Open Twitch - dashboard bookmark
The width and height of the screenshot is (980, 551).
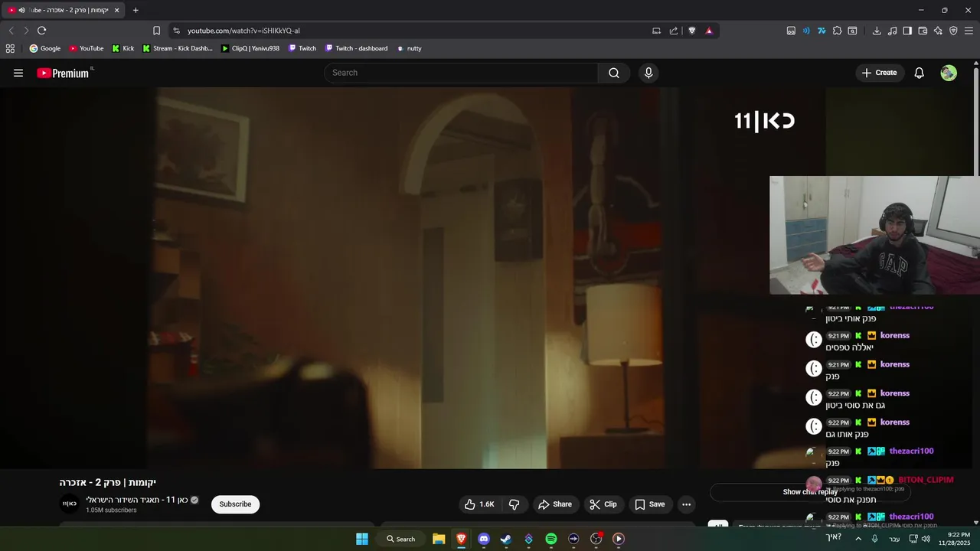pyautogui.click(x=356, y=48)
